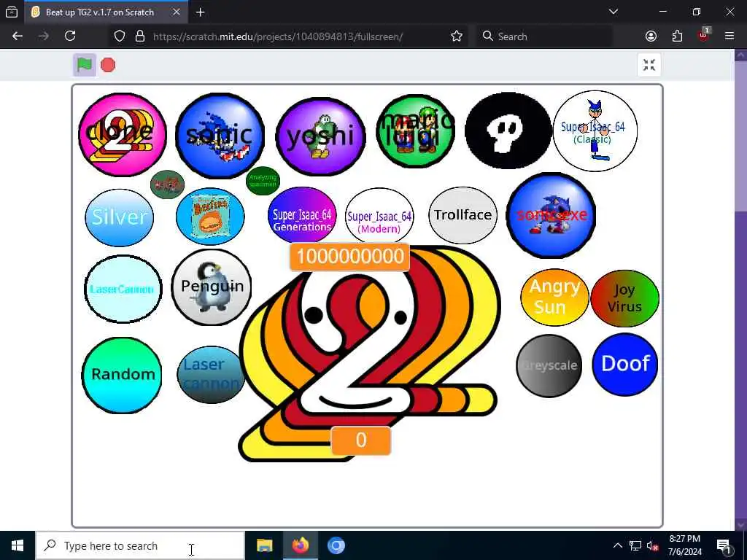This screenshot has height=560, width=747.
Task: Click the 1000000000 health counter
Action: 349,257
